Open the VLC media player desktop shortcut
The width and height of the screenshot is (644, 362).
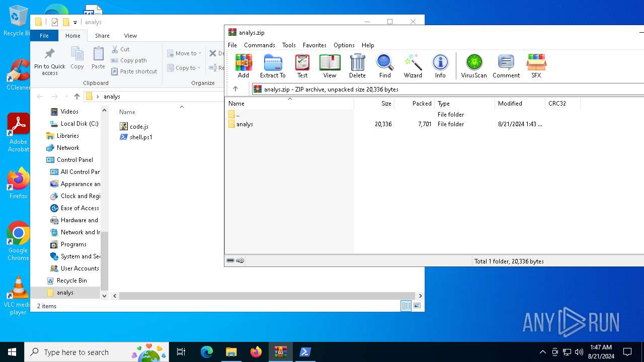18,296
